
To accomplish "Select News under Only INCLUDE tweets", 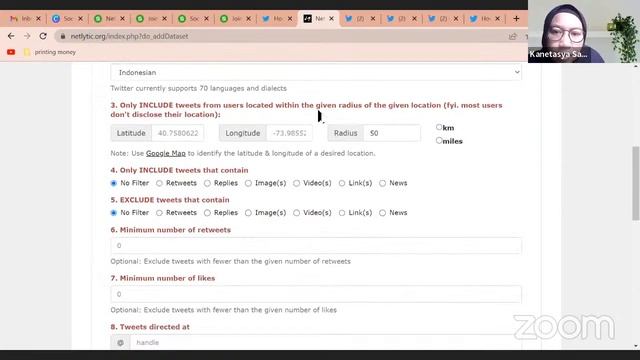I will click(382, 183).
